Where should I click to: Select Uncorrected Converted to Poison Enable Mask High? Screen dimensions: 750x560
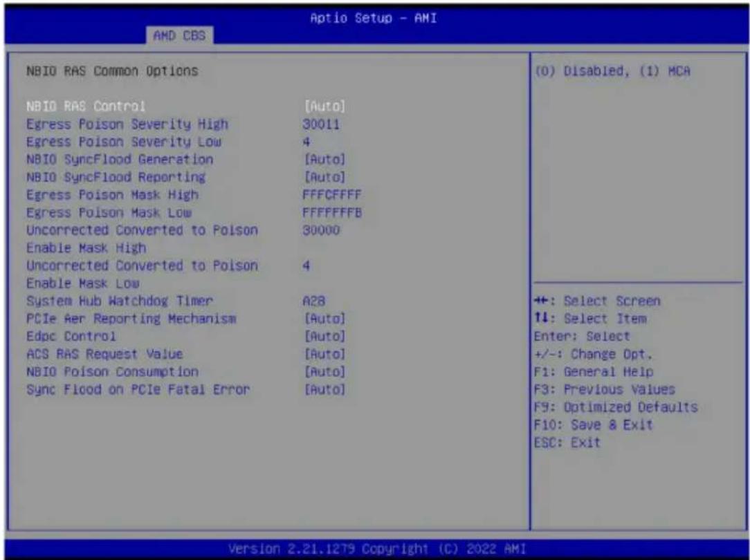pyautogui.click(x=142, y=239)
